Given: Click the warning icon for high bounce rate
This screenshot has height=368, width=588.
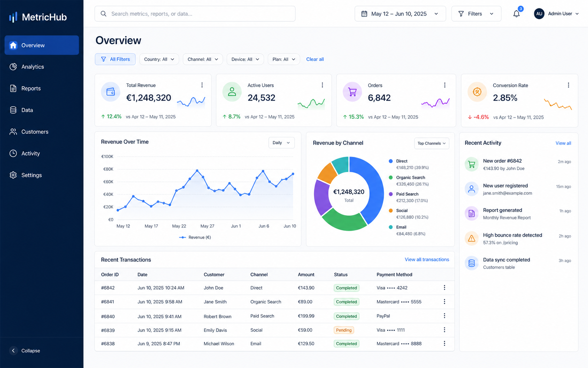Looking at the screenshot, I should (472, 238).
